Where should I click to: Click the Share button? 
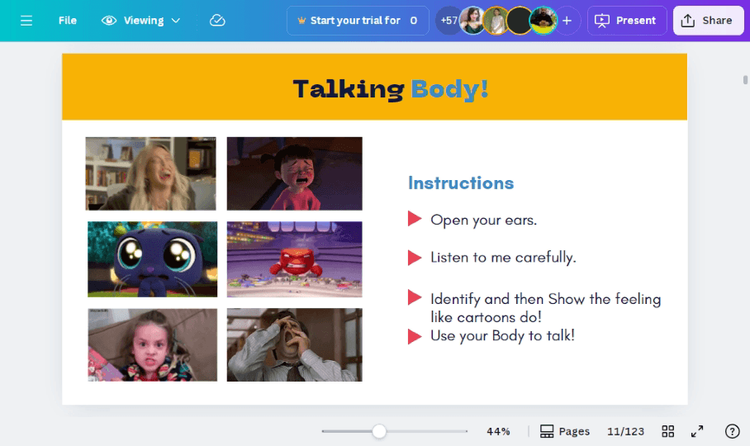[x=708, y=21]
